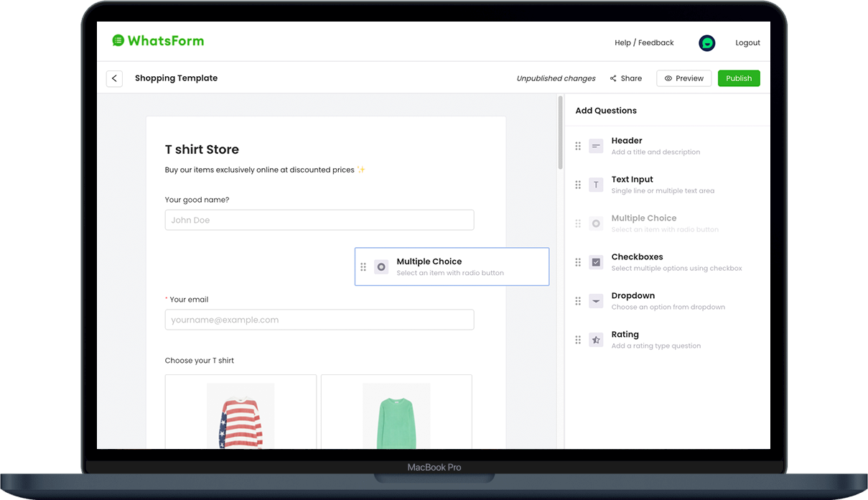Screen dimensions: 868x500
Task: Click the Dropdown question type icon
Action: pos(596,301)
